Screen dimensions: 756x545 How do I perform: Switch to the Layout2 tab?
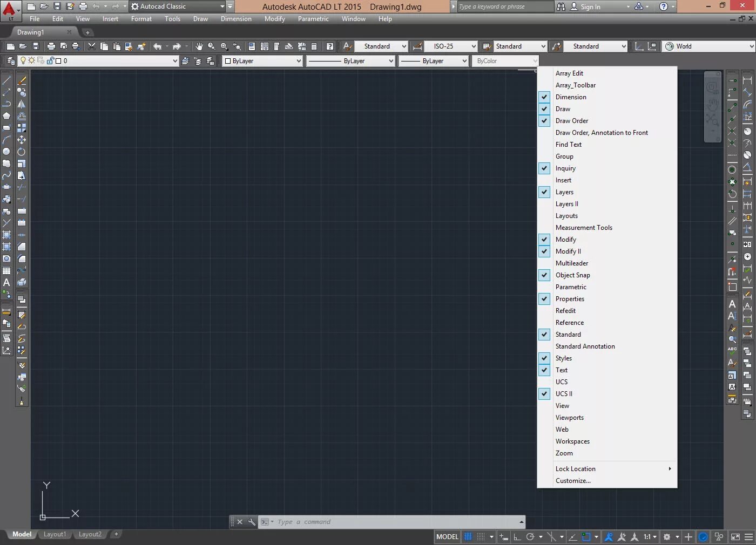tap(90, 534)
